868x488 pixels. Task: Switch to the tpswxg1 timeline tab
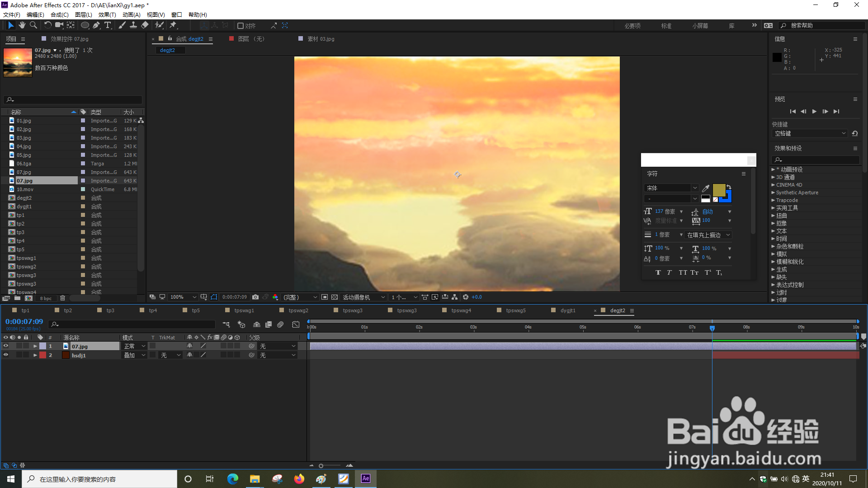(x=244, y=310)
